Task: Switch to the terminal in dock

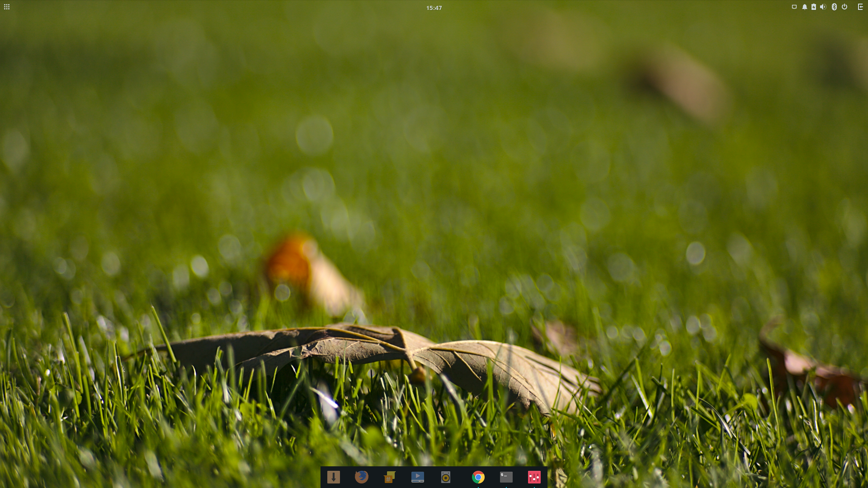Action: 506,477
